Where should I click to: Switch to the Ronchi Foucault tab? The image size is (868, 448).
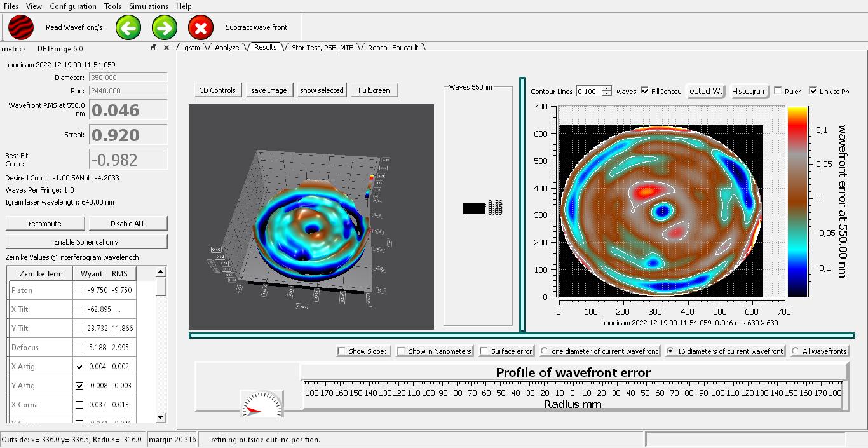click(x=392, y=48)
